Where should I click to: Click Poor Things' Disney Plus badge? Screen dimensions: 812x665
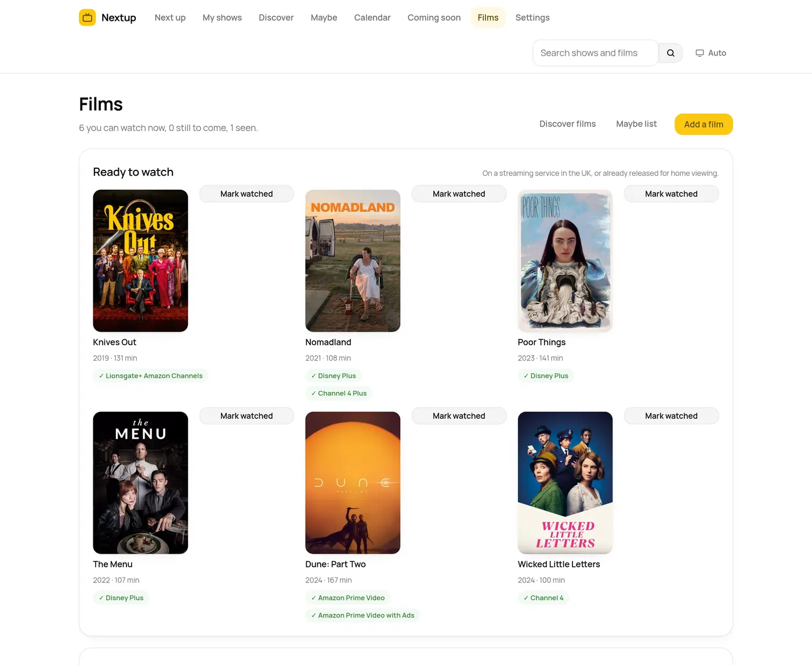pos(546,376)
